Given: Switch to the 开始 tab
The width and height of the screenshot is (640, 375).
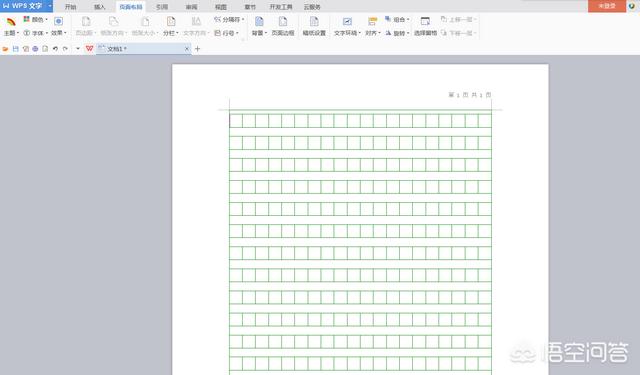Looking at the screenshot, I should [x=71, y=7].
